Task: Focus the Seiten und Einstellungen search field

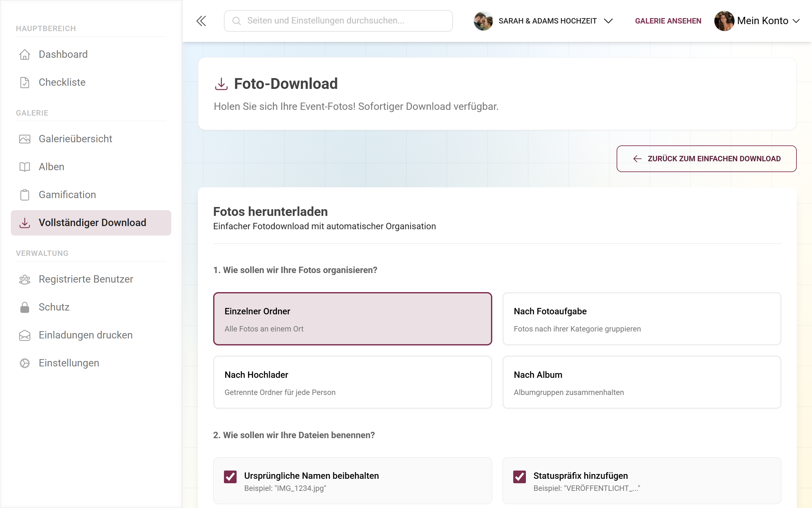Action: (x=338, y=21)
